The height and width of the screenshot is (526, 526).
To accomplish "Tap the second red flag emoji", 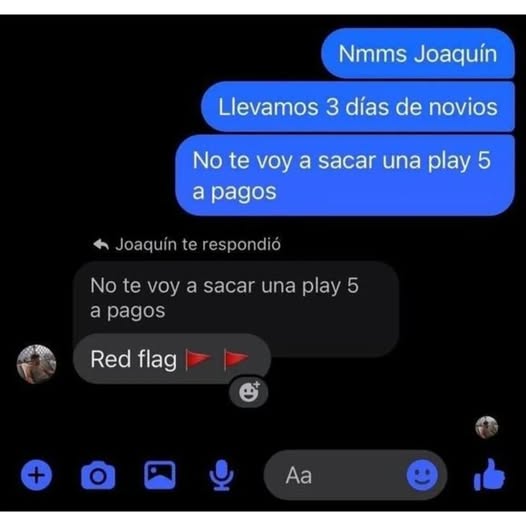I will [x=236, y=359].
